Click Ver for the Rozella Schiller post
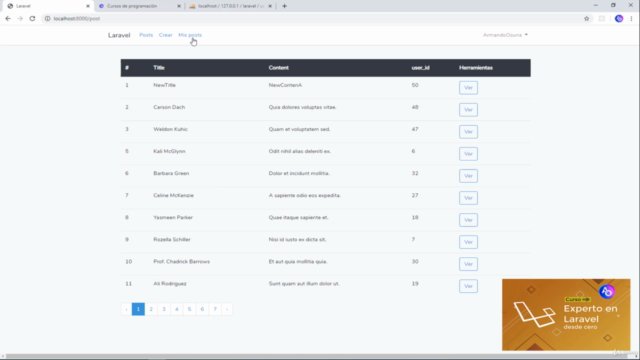The image size is (640, 360). tap(468, 242)
